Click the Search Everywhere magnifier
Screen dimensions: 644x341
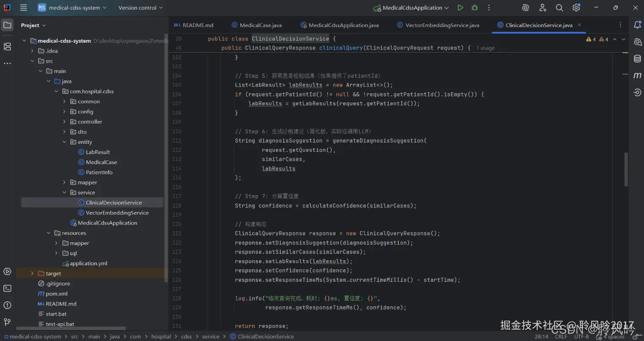coord(559,8)
